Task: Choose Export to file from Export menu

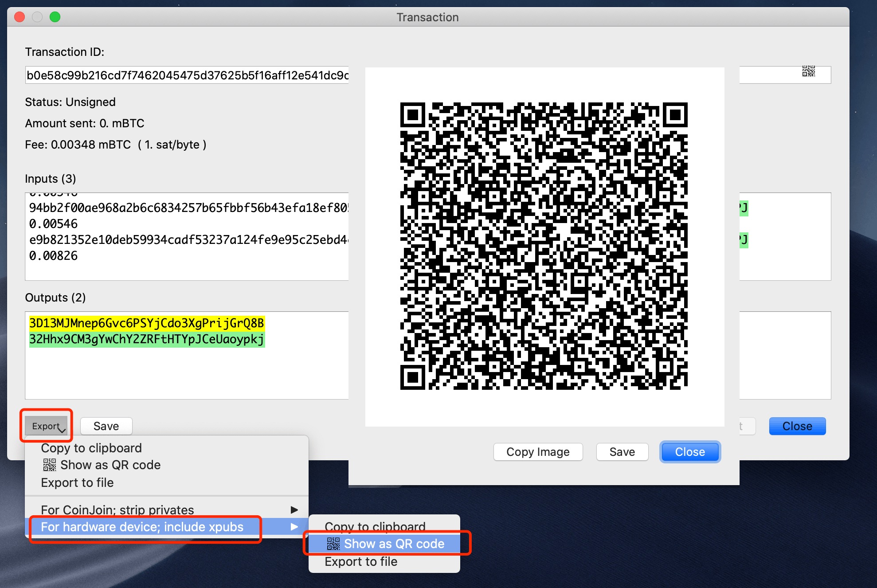Action: click(x=77, y=482)
